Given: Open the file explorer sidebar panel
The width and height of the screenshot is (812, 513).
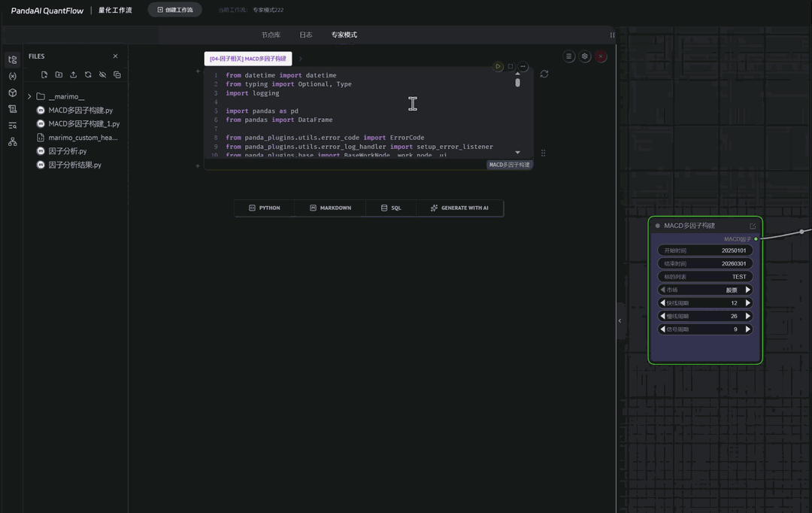Looking at the screenshot, I should (x=13, y=59).
